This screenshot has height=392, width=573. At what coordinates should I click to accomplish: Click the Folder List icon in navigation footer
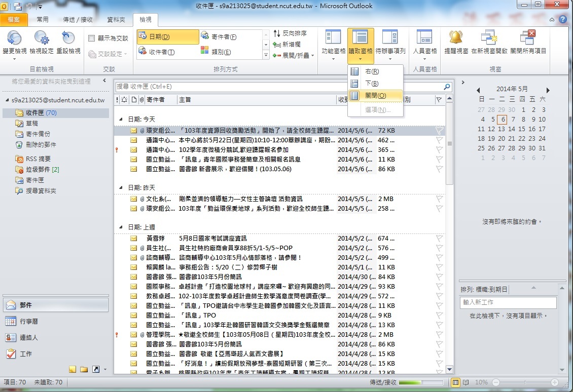pos(84,369)
